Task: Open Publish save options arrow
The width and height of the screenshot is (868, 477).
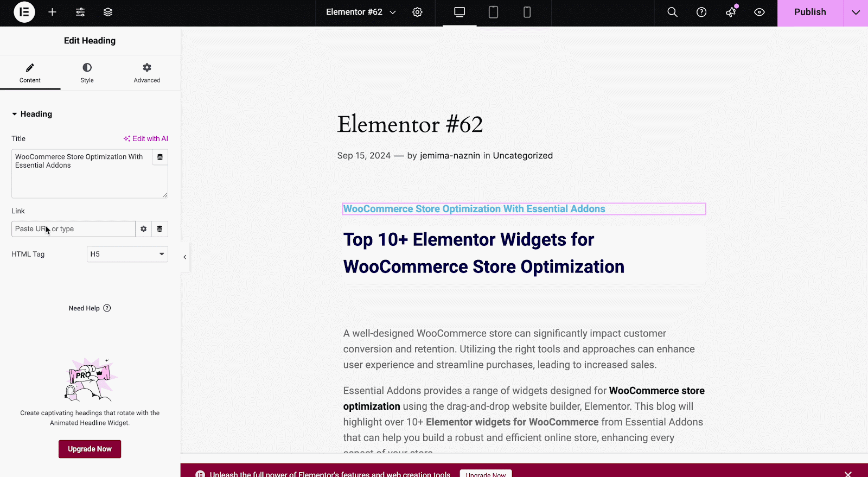Action: (856, 12)
